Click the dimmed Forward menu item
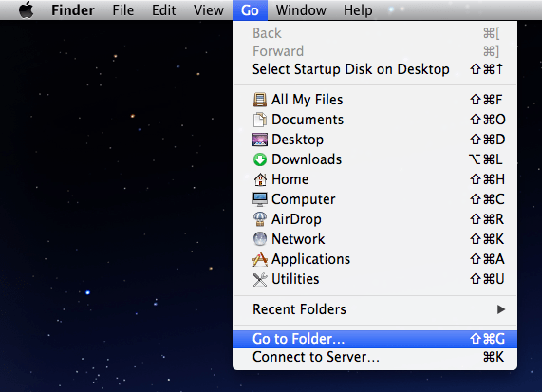Screen dimensions: 542x392 tap(375, 51)
